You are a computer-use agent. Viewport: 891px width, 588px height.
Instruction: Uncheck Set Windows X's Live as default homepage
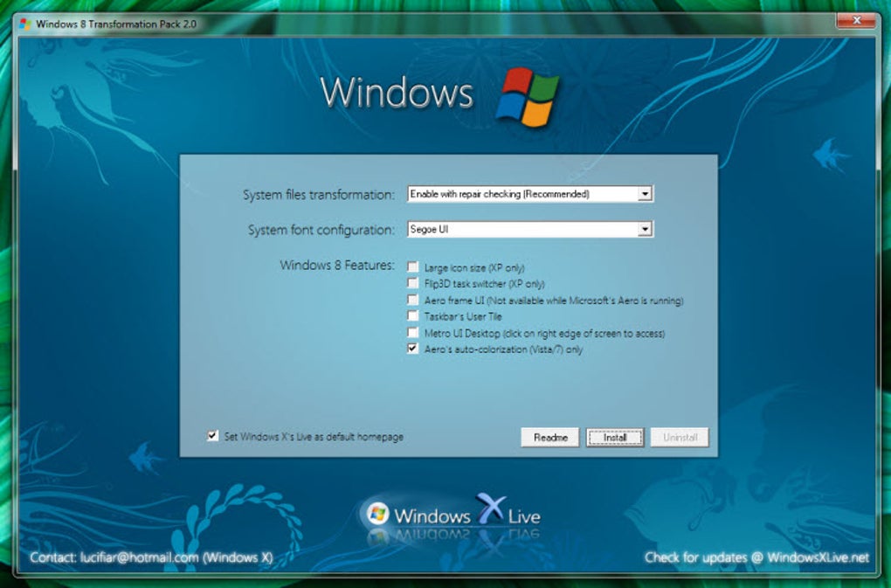pyautogui.click(x=212, y=436)
